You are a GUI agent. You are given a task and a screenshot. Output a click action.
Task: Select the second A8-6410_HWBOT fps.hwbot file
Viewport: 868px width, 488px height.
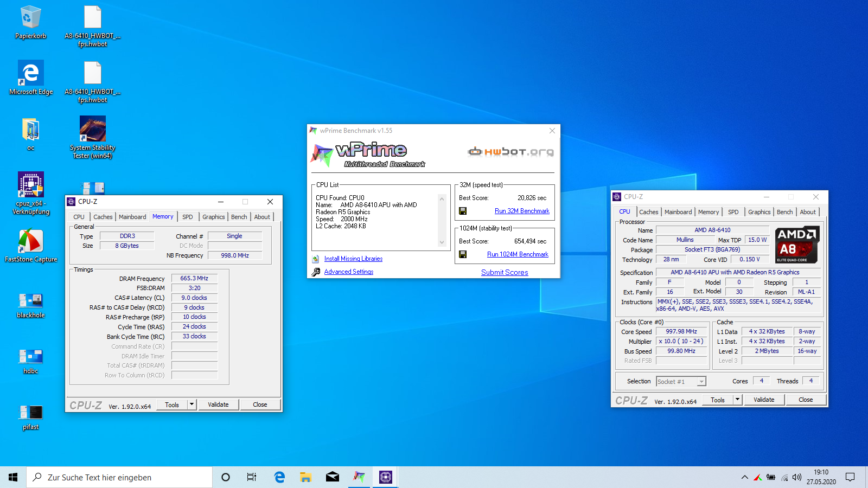pyautogui.click(x=93, y=82)
